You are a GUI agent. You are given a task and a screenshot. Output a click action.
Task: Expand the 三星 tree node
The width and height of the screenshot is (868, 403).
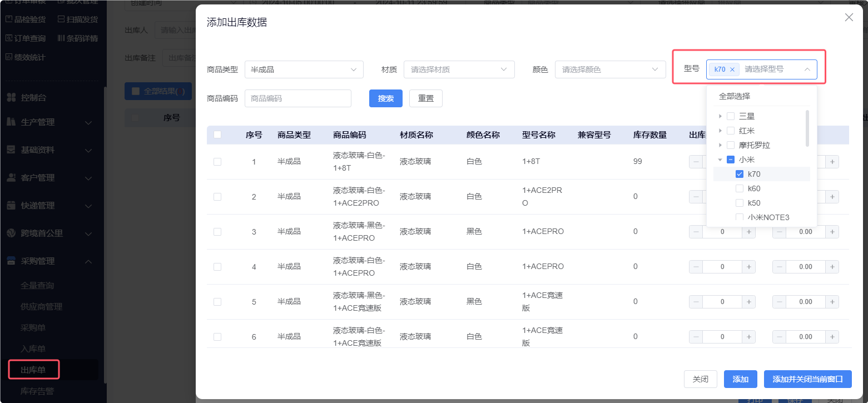click(x=721, y=116)
